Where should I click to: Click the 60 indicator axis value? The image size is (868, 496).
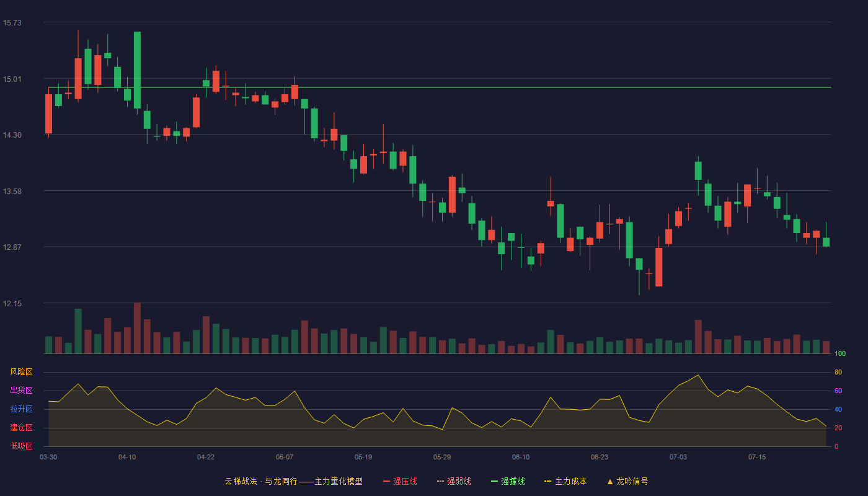coord(838,391)
